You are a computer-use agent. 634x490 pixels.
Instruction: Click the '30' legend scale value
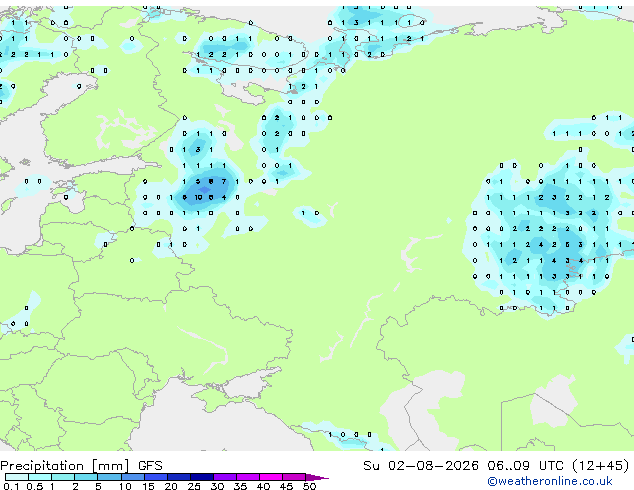[217, 486]
